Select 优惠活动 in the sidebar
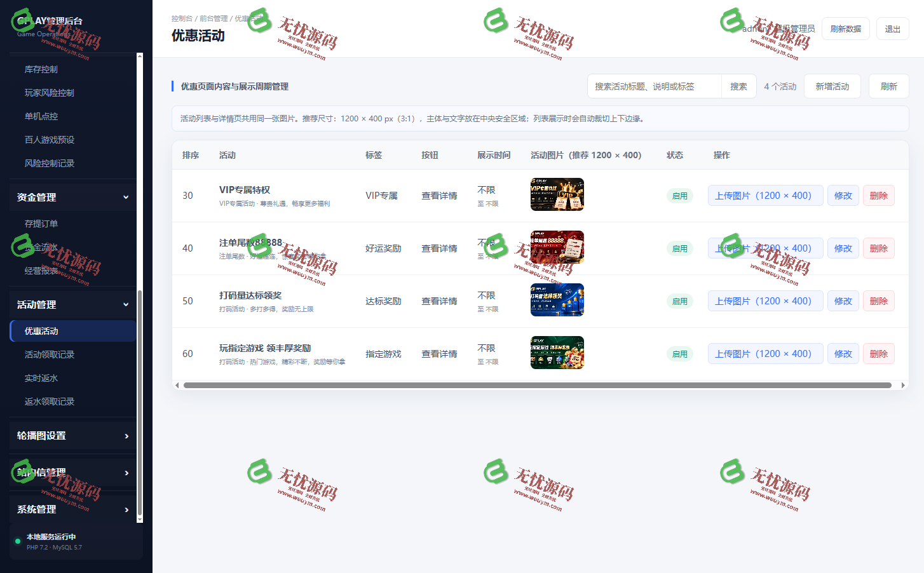924x573 pixels. 72,331
